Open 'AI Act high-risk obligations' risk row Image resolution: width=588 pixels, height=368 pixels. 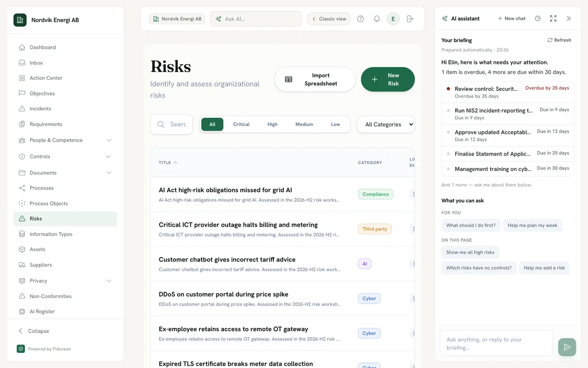[x=283, y=195]
